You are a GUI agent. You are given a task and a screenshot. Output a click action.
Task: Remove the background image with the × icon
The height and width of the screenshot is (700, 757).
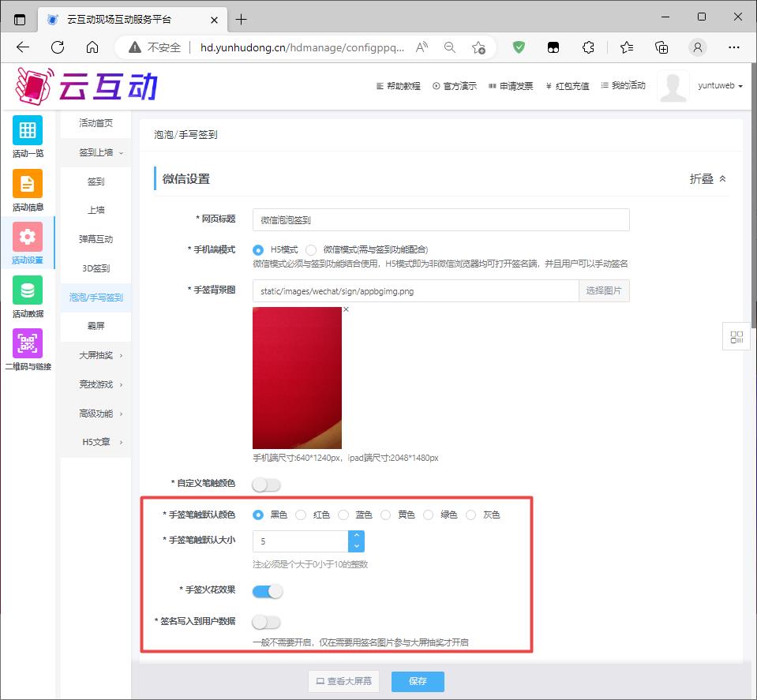coord(346,309)
